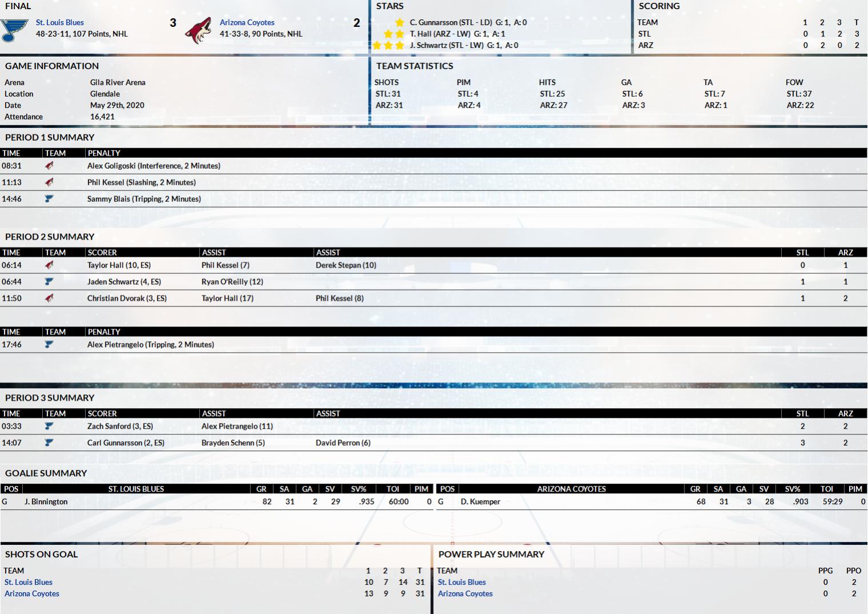Click Gila River Arena value
The image size is (868, 614).
[118, 82]
